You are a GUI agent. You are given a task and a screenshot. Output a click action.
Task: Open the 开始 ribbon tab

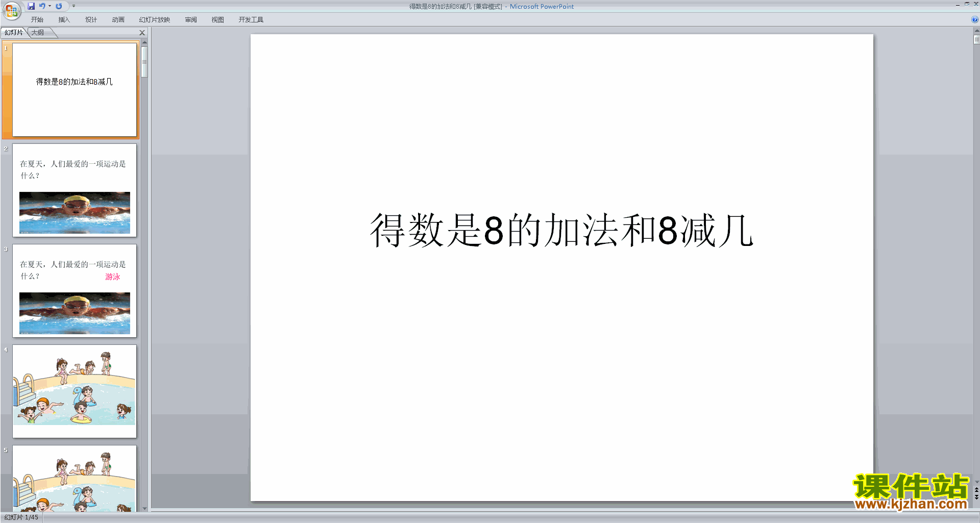pos(37,20)
